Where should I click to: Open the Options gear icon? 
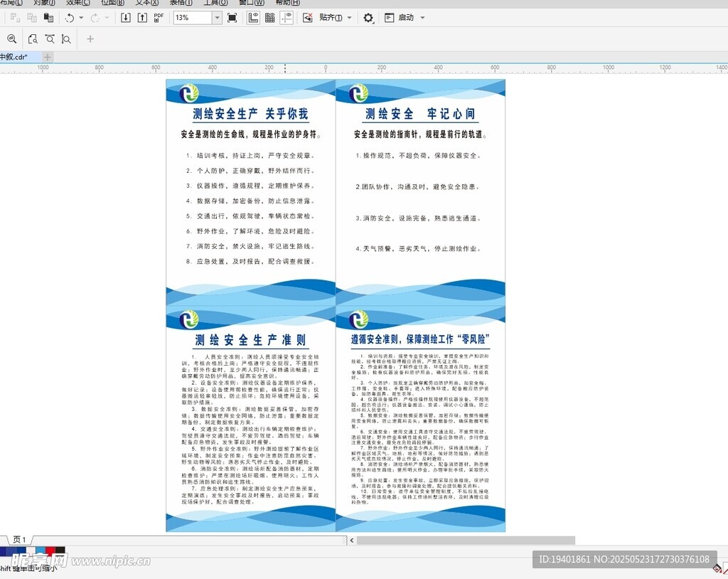click(x=368, y=18)
